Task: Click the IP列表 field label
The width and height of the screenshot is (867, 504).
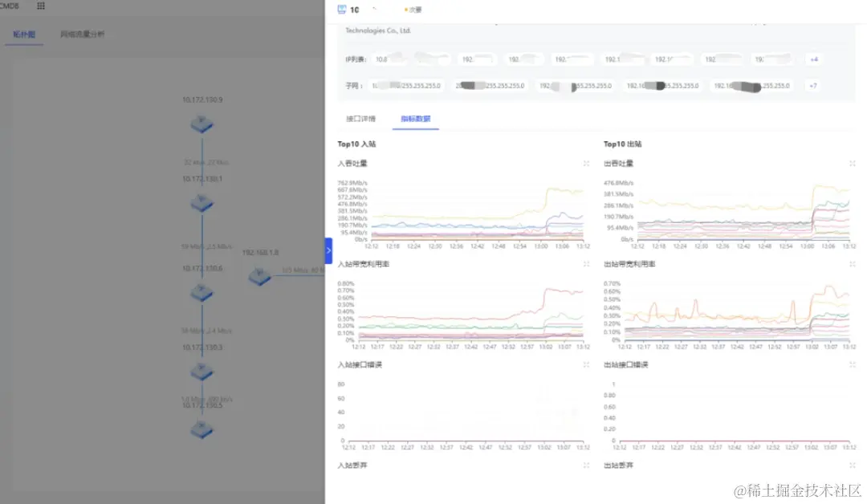Action: pos(356,59)
